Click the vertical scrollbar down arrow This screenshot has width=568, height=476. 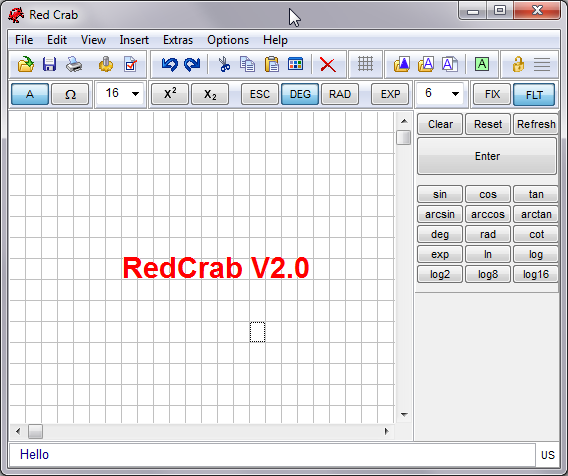coord(404,414)
